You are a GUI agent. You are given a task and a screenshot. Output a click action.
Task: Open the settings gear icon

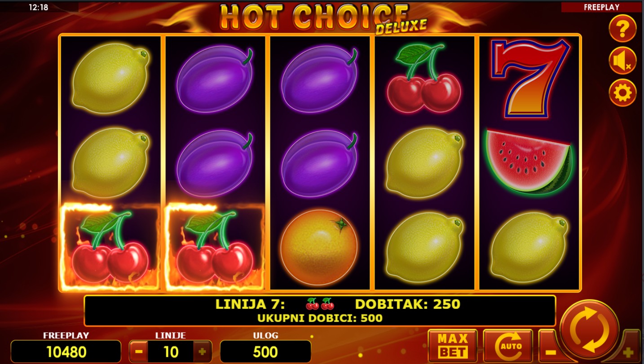pos(622,93)
